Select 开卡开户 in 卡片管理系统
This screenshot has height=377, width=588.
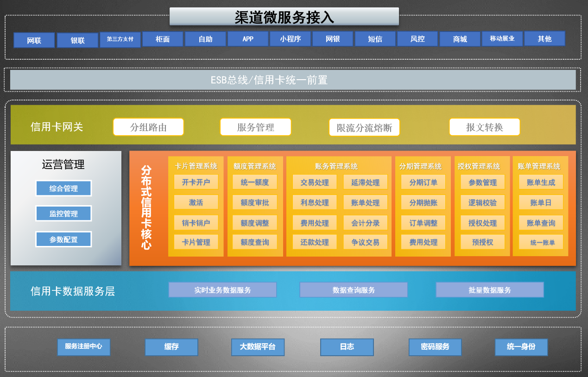click(196, 182)
